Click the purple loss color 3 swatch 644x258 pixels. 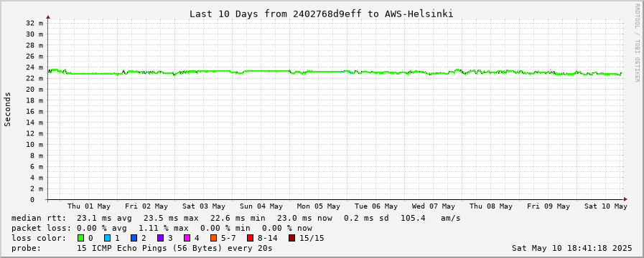(x=160, y=238)
